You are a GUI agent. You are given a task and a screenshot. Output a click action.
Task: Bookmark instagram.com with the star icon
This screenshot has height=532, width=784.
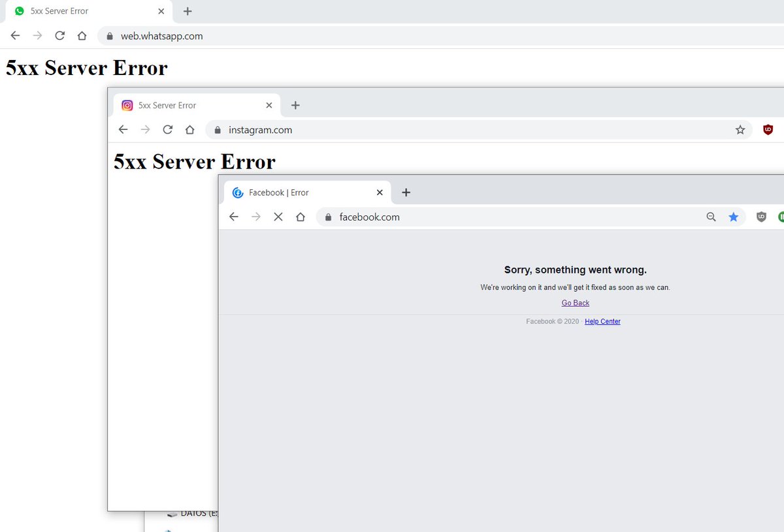click(x=740, y=130)
